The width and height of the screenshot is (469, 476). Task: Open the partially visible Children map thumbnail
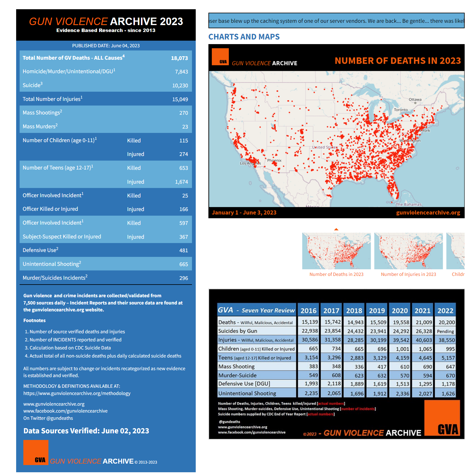click(x=455, y=251)
